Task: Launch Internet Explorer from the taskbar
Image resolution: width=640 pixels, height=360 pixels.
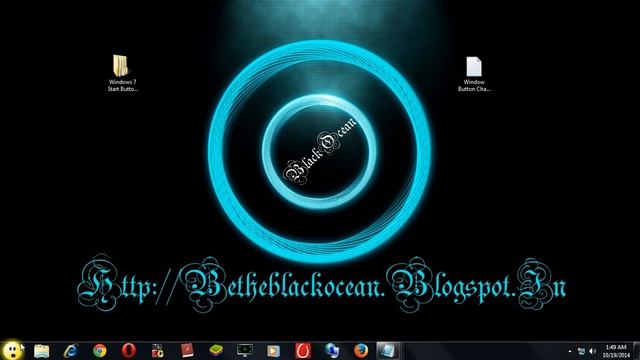Action: click(71, 351)
